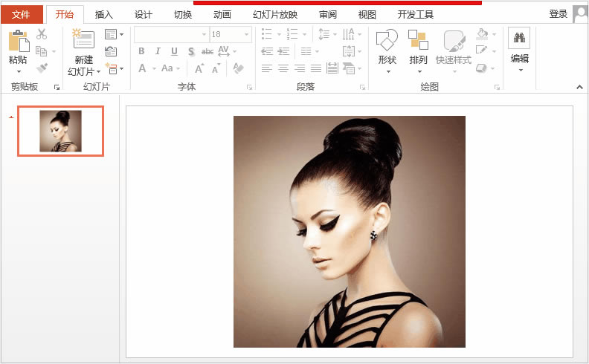The width and height of the screenshot is (589, 364).
Task: Select slide 1 thumbnail in the panel
Action: pos(60,131)
